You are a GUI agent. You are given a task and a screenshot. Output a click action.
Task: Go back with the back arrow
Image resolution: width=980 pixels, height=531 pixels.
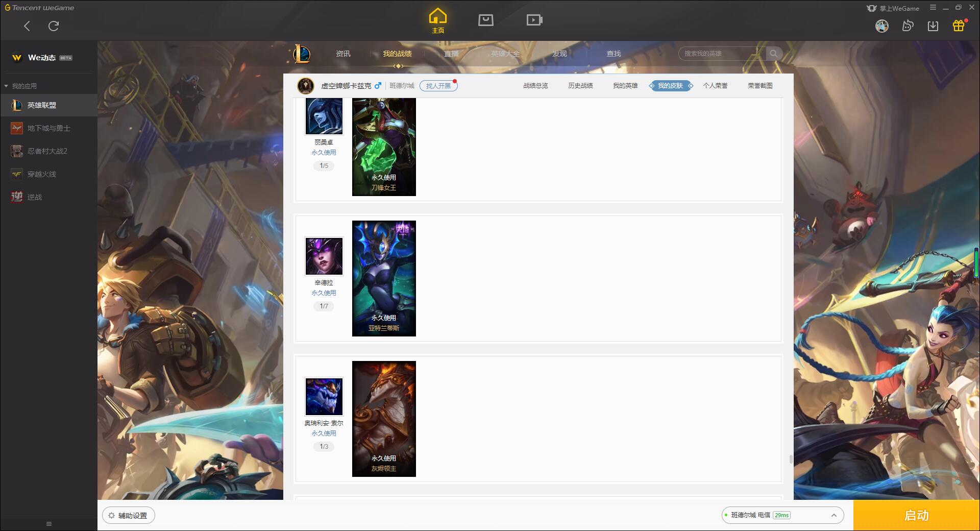[x=27, y=26]
